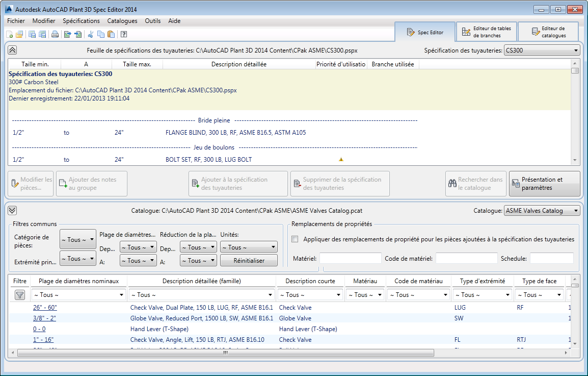588x376 pixels.
Task: Click the Schedule input field
Action: pyautogui.click(x=552, y=259)
